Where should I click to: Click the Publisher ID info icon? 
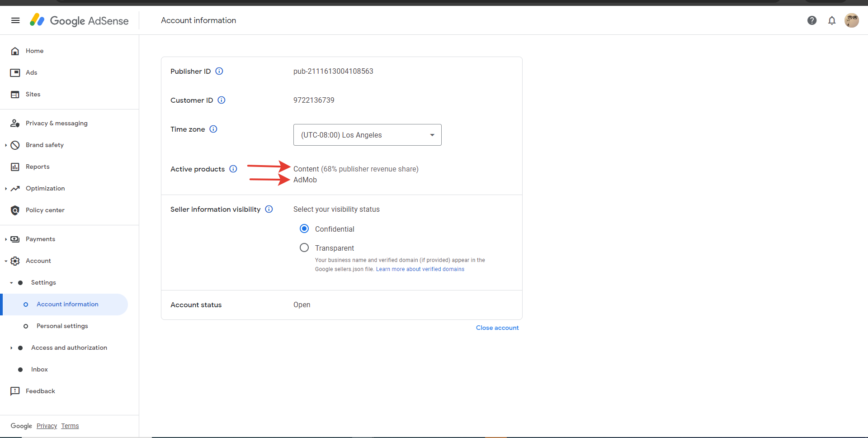coord(219,71)
